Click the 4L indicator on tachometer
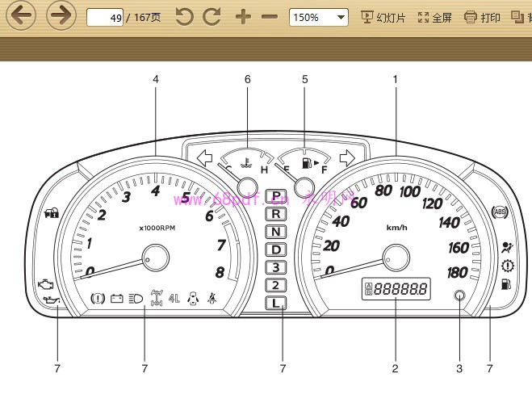Viewport: 532px width, 394px height. (174, 298)
